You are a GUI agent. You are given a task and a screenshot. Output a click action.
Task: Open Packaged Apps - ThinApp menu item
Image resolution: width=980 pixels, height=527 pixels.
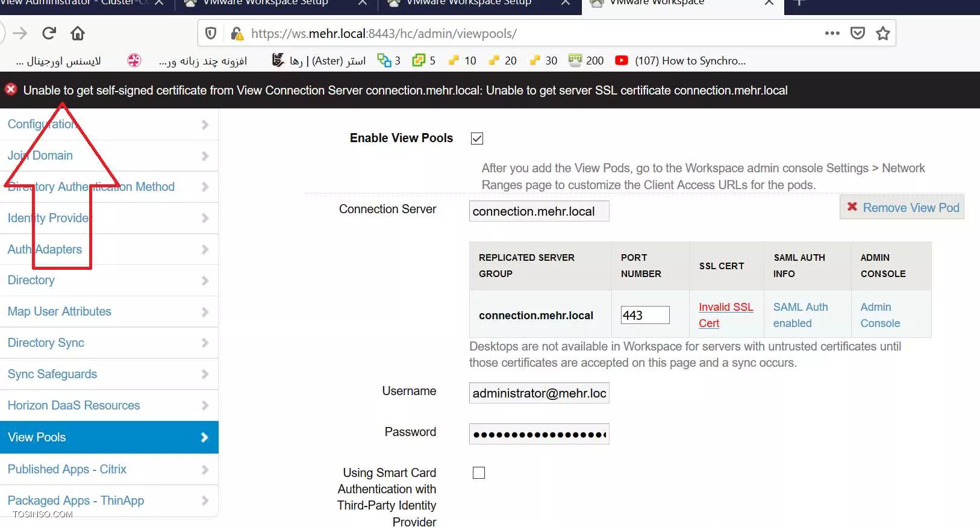click(109, 500)
